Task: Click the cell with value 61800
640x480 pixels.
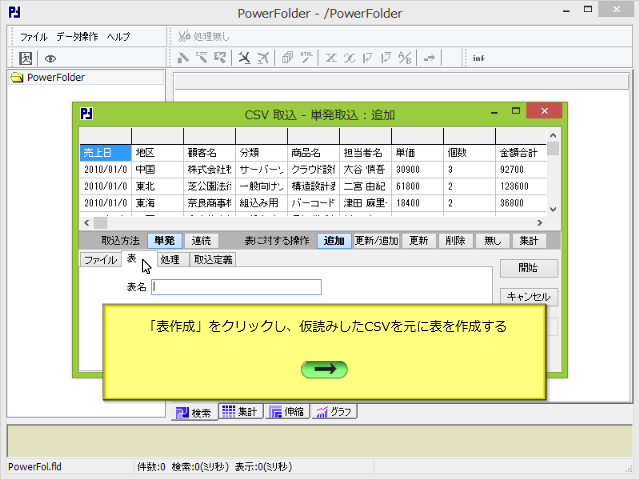Action: 417,186
